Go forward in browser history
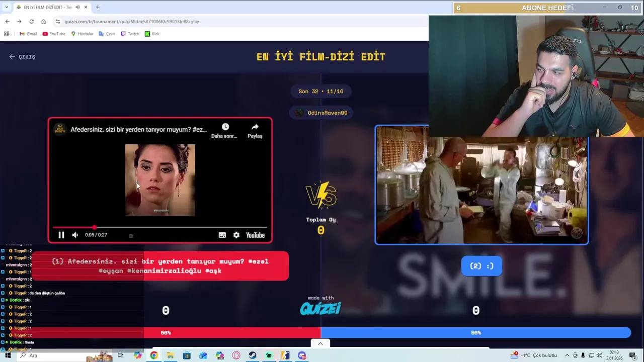The height and width of the screenshot is (362, 644). 19,22
